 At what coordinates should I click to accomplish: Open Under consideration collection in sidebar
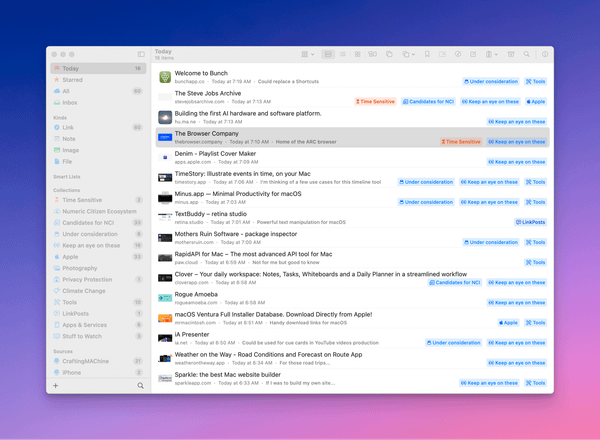coord(98,234)
